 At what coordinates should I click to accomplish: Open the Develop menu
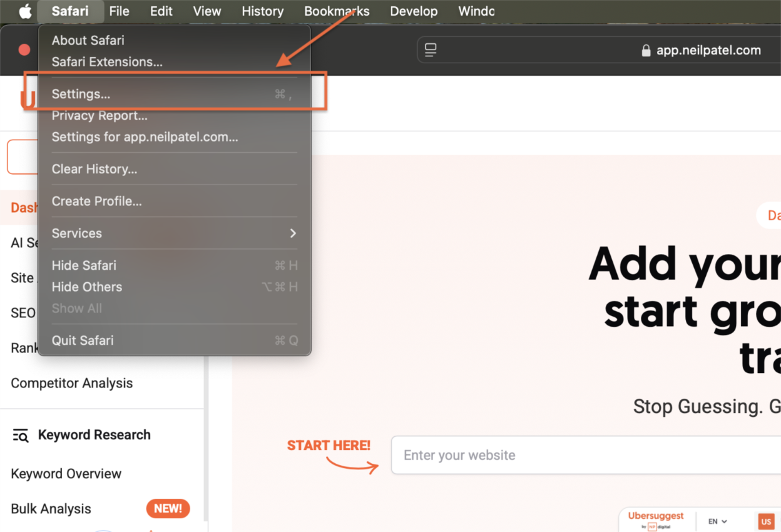[414, 11]
